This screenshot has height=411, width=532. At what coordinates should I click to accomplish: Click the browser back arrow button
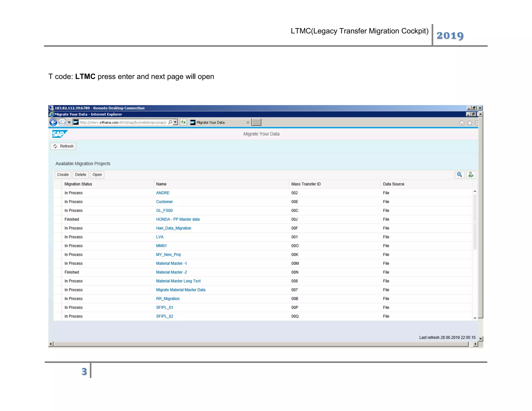click(x=53, y=122)
